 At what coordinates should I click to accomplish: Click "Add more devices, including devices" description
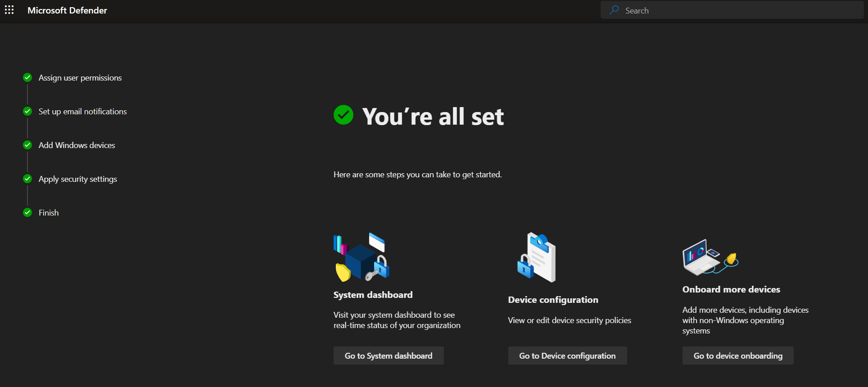tap(746, 320)
